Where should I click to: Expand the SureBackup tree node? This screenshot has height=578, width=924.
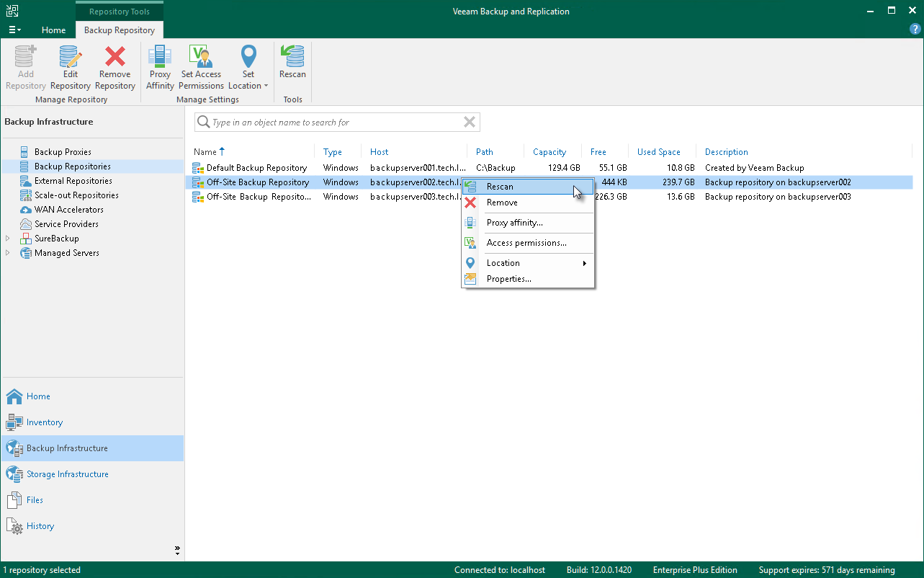(8, 239)
